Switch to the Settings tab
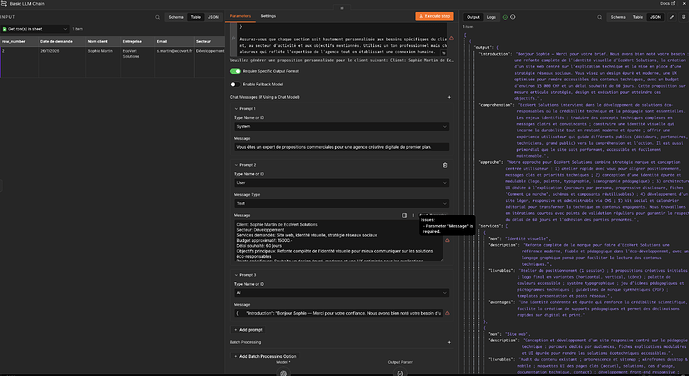This screenshot has width=689, height=376. tap(268, 16)
